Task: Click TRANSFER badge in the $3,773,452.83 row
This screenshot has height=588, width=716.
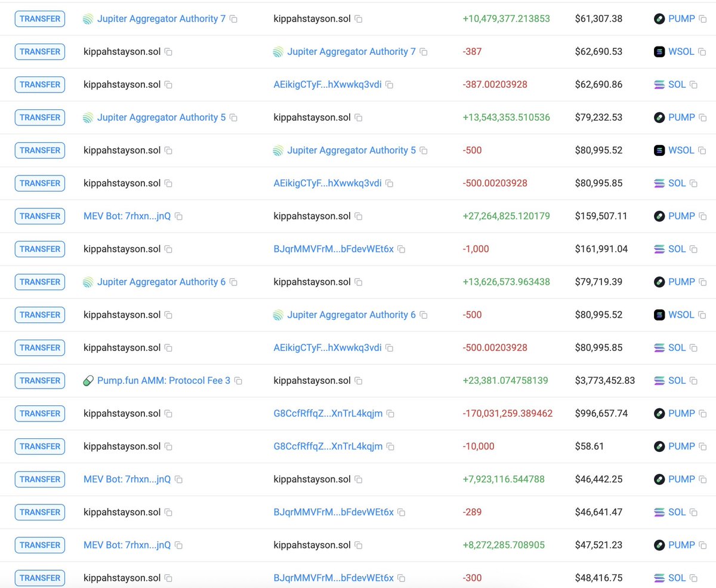Action: click(40, 380)
